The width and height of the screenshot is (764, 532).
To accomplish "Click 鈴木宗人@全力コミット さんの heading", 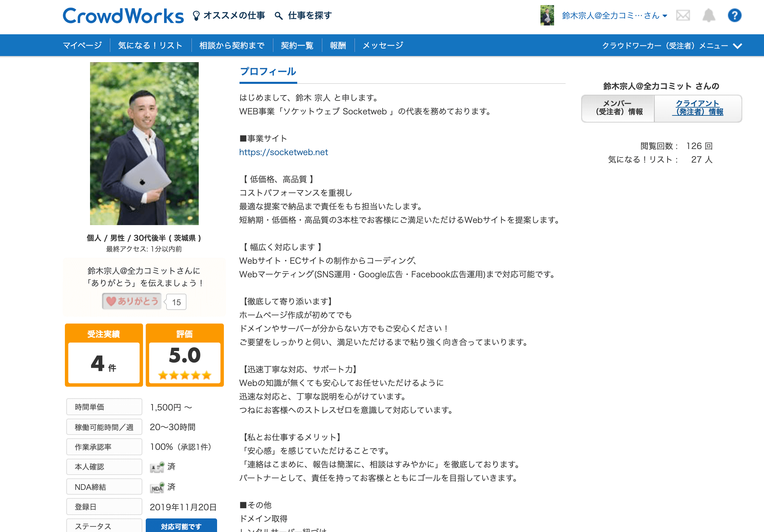I will (661, 86).
